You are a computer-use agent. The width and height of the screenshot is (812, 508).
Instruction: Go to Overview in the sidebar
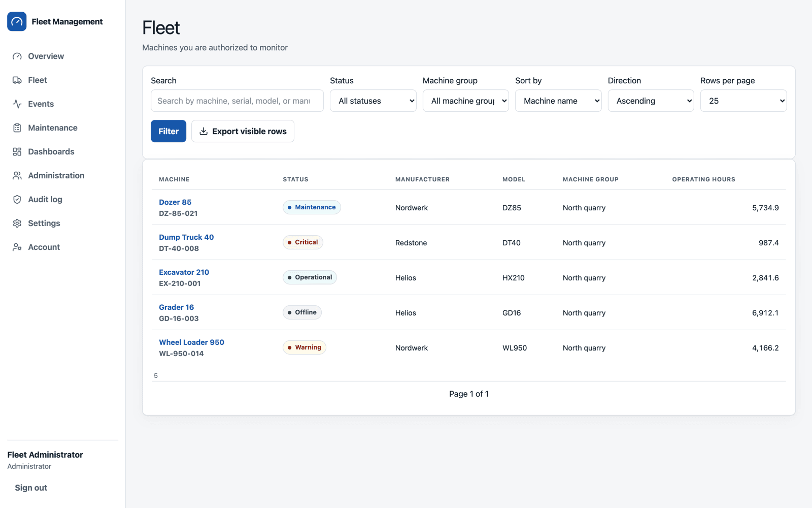[63, 56]
